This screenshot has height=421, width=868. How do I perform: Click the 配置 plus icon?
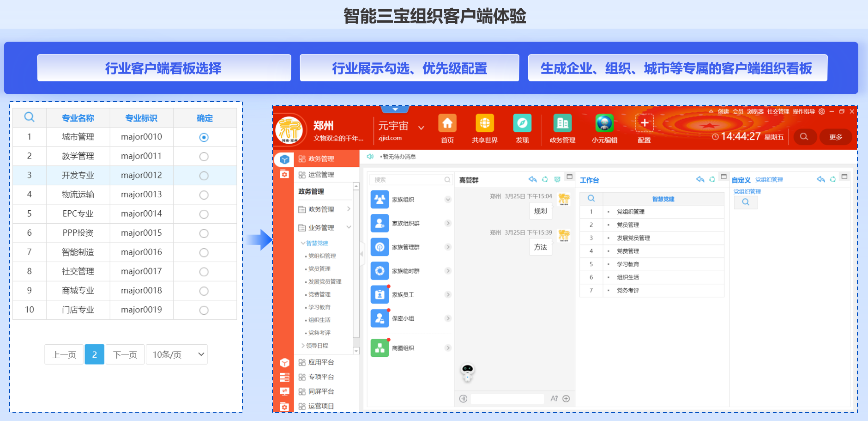(644, 124)
